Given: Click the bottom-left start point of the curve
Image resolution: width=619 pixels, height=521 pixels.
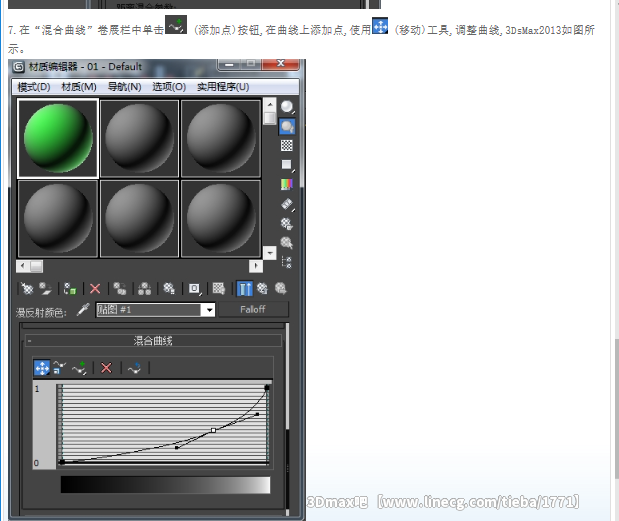Looking at the screenshot, I should click(62, 462).
